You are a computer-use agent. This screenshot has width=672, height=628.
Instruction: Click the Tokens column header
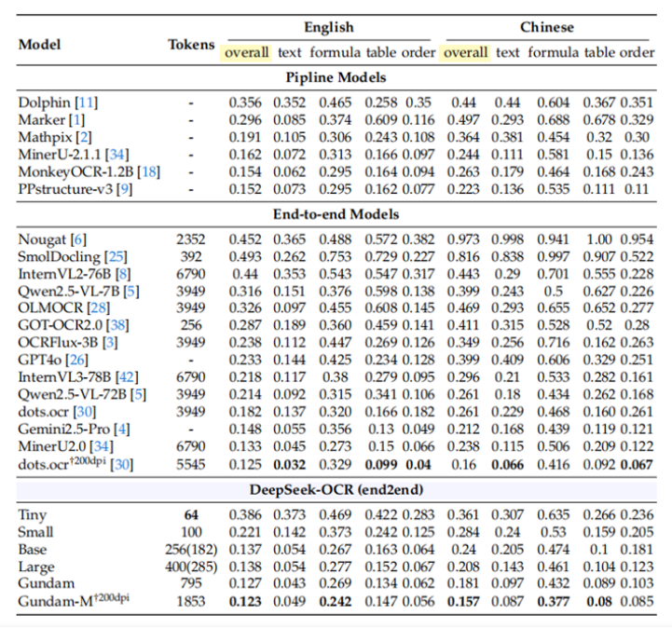[191, 44]
